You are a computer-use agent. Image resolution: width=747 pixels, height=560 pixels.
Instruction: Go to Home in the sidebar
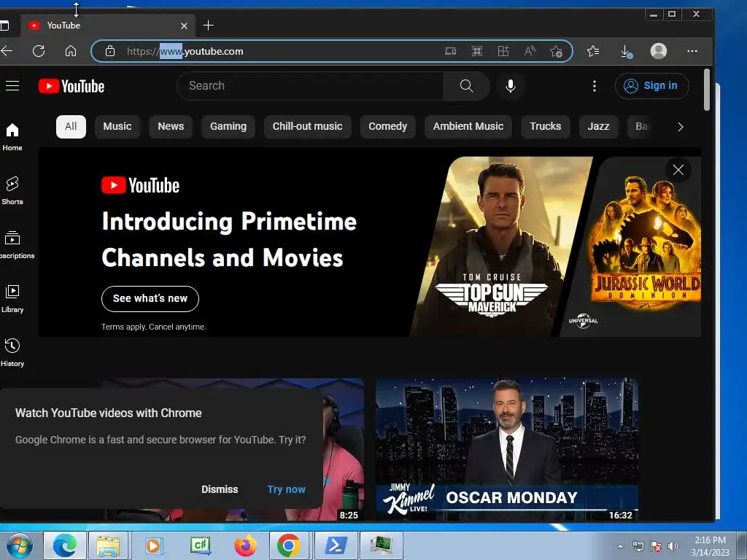(x=12, y=137)
